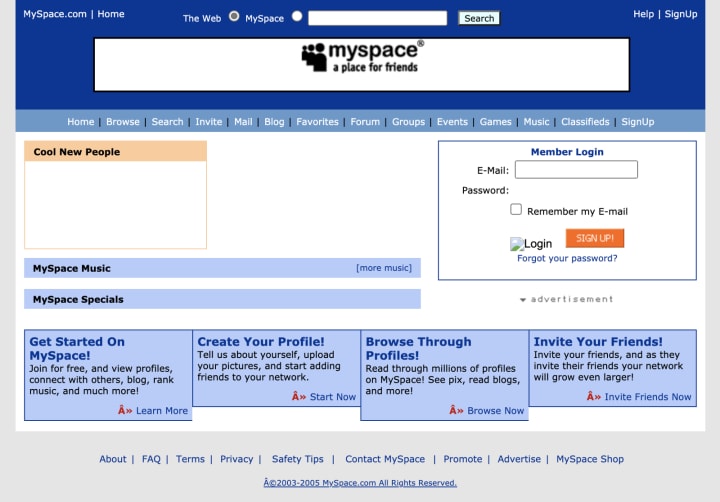
Task: Open SignUp in the navigation bar
Action: click(x=637, y=122)
